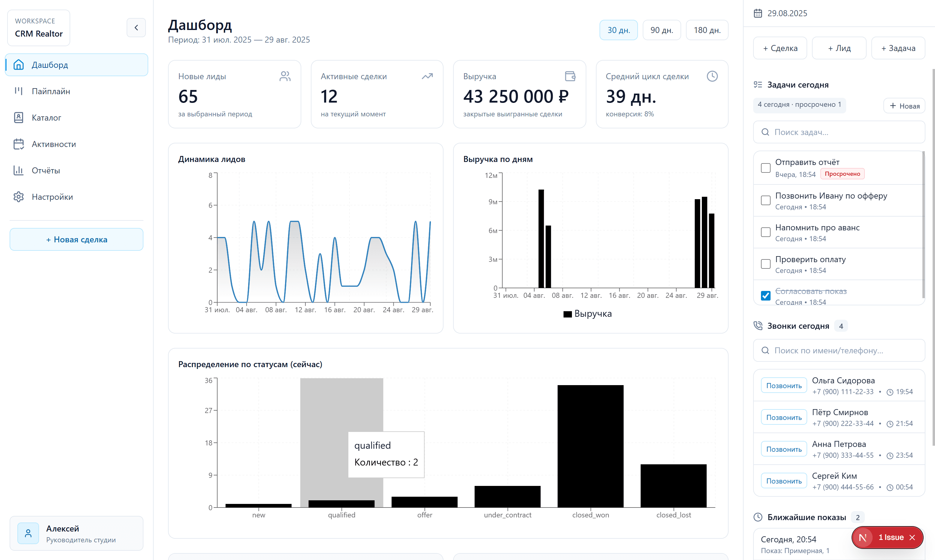Call Ольга Сидорова via Позвонить button
The image size is (935, 560).
[x=784, y=386]
